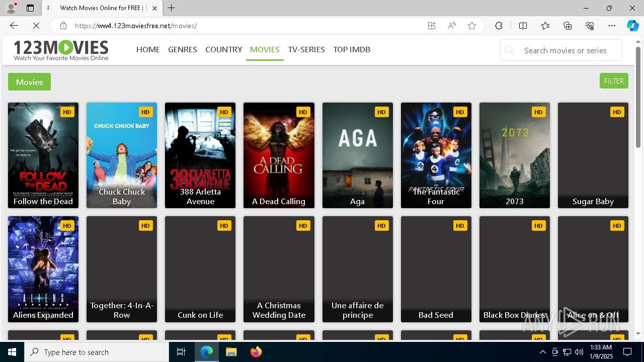Open Browser essentials heart icon
644x362 pixels.
590,26
